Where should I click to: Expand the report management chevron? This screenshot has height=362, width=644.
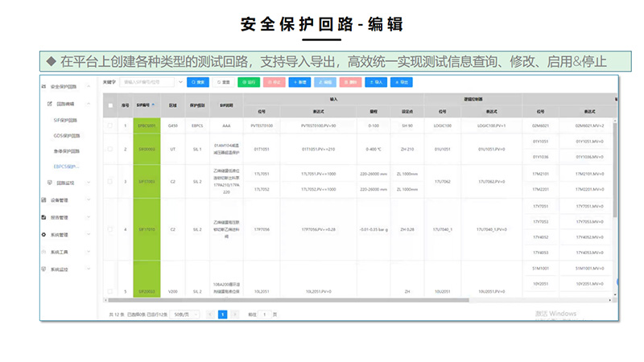coord(89,217)
